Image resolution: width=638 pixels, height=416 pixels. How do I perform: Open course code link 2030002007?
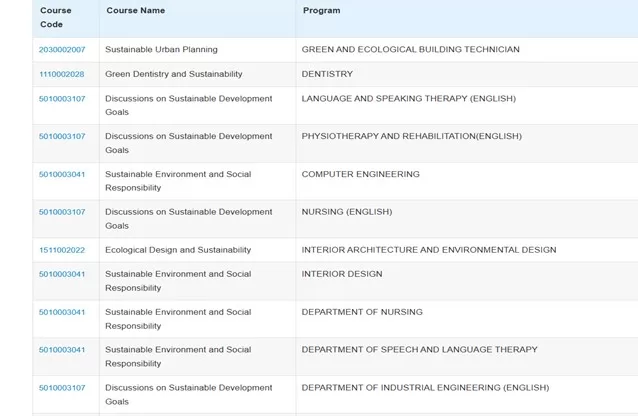(62, 50)
